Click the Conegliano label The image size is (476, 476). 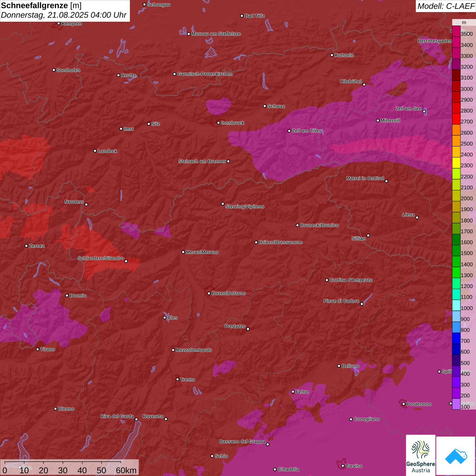coord(367,419)
